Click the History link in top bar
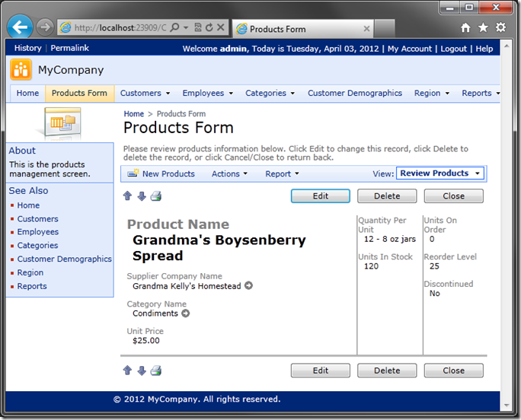This screenshot has height=420, width=521. [28, 48]
